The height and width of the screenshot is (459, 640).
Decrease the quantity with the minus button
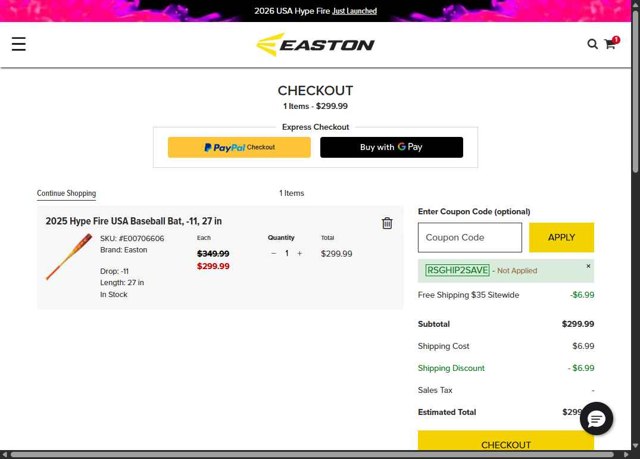[x=273, y=253]
